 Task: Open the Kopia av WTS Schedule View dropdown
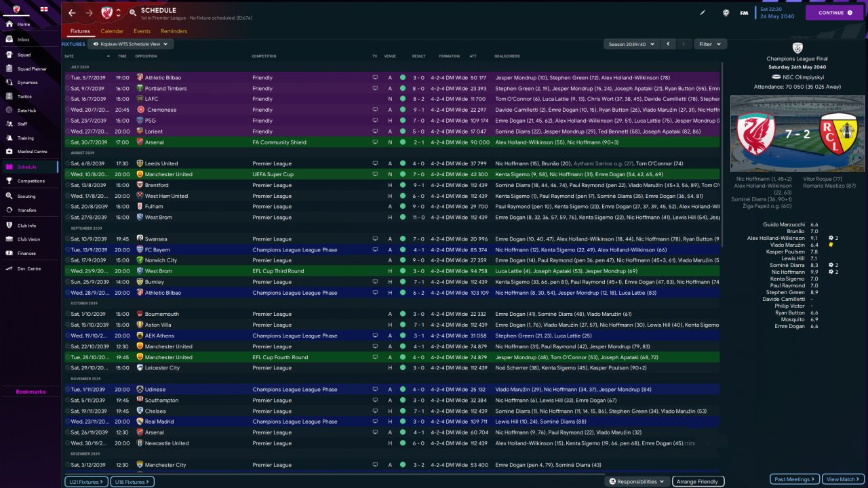[x=131, y=44]
